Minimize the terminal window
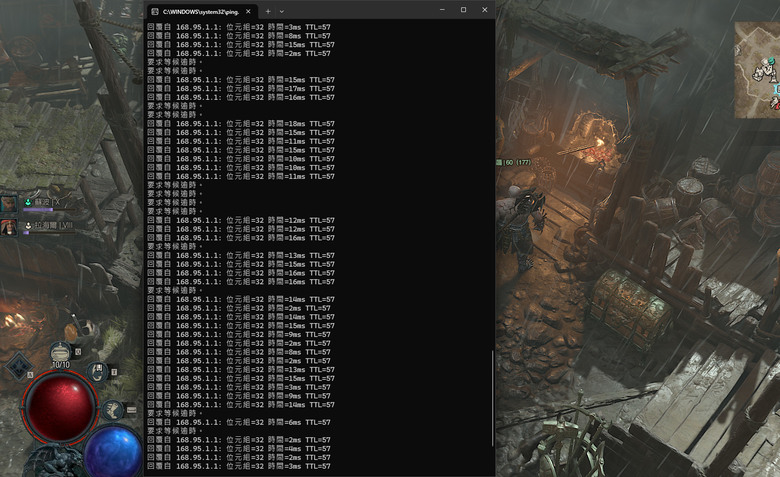This screenshot has width=780, height=477. coord(442,9)
